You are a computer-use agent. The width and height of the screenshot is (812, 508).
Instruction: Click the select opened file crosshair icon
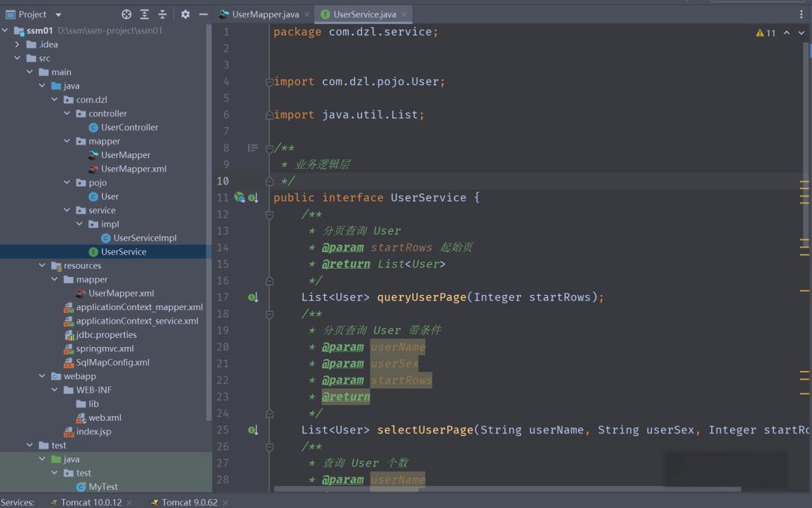126,14
